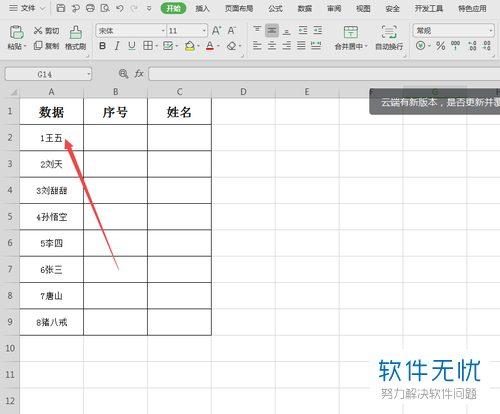Viewport: 500px width, 414px height.
Task: Justify text alignment icon
Action: coord(301,45)
